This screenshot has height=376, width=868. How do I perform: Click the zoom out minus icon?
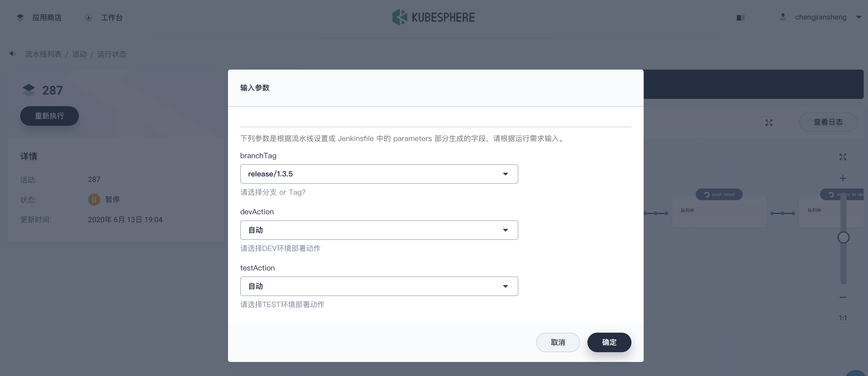(x=842, y=297)
